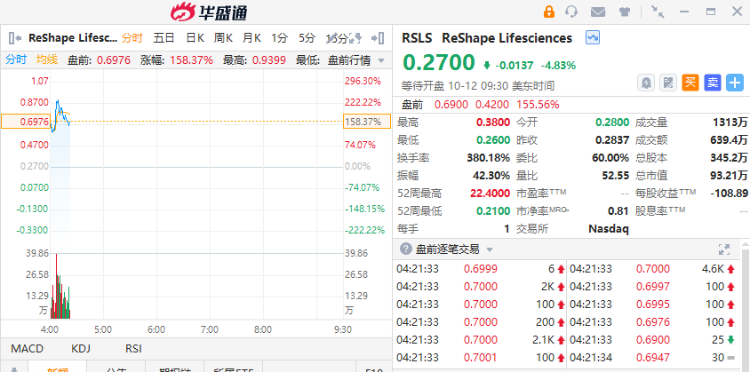Click the 今开 value 0.2800
Image resolution: width=750 pixels, height=372 pixels.
pyautogui.click(x=612, y=122)
